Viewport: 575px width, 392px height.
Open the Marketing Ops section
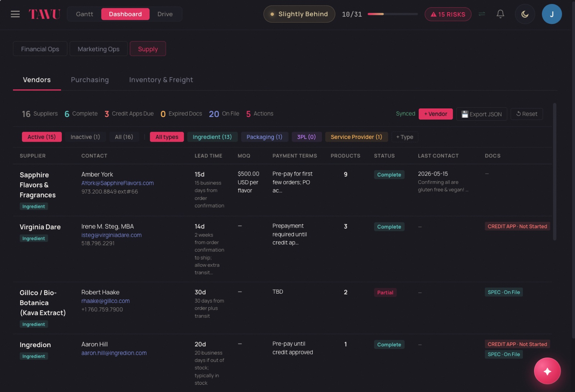pyautogui.click(x=98, y=49)
